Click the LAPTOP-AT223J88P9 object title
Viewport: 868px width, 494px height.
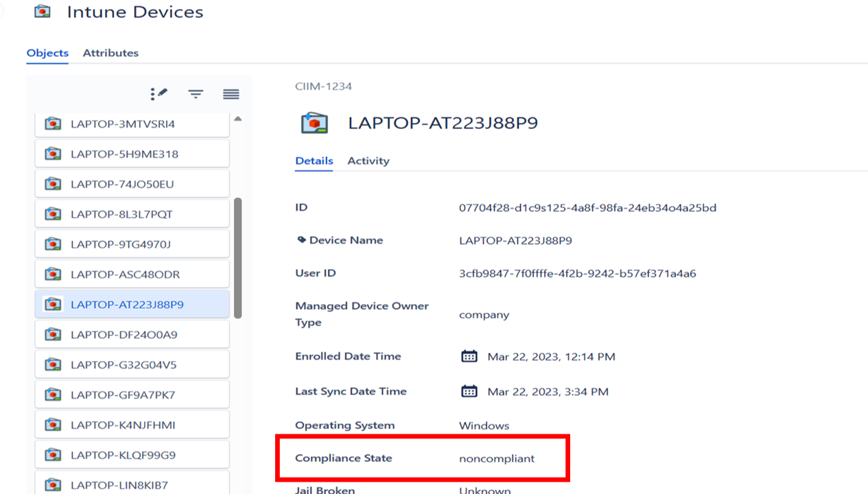[x=443, y=123]
